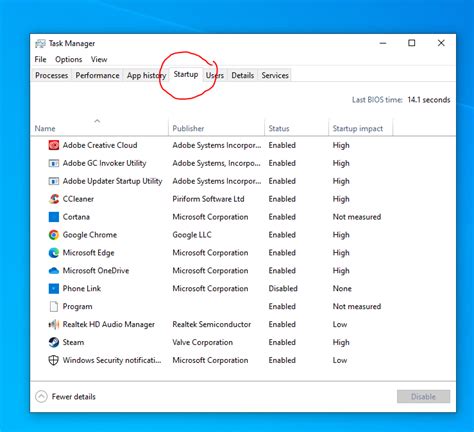Click Last BIOS time value 14.1 seconds
The image size is (474, 432).
tap(429, 100)
